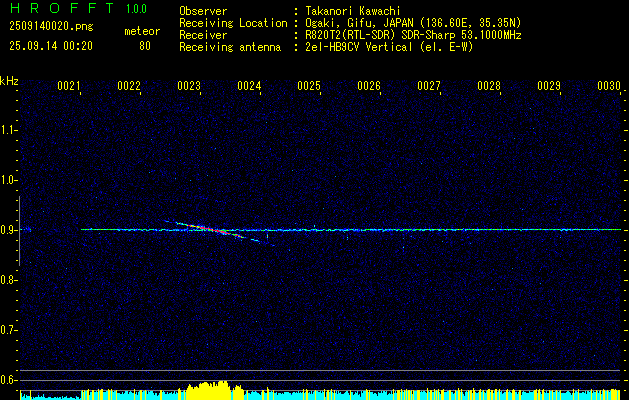
Task: Click the 1.0 kHz frequency label
Action: point(7,180)
